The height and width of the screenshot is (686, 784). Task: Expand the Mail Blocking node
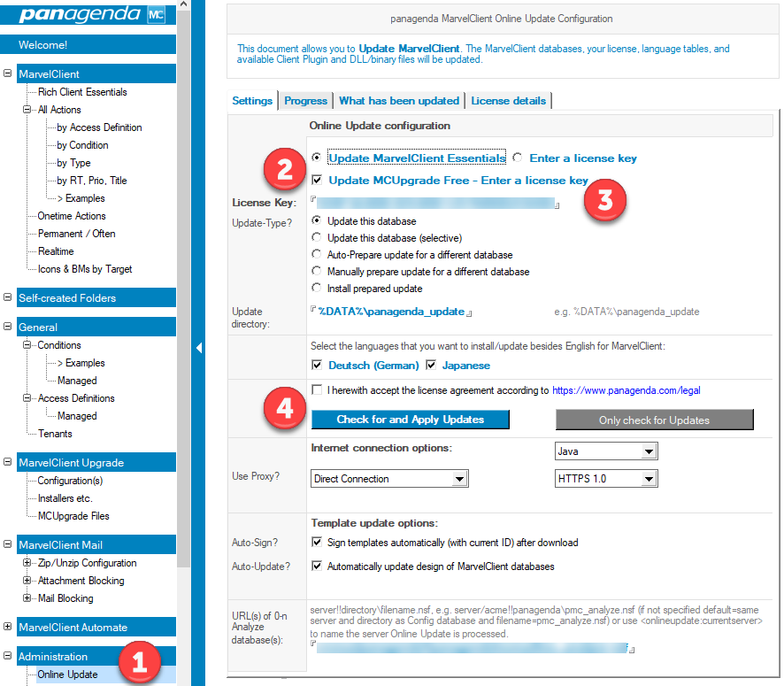click(x=27, y=598)
